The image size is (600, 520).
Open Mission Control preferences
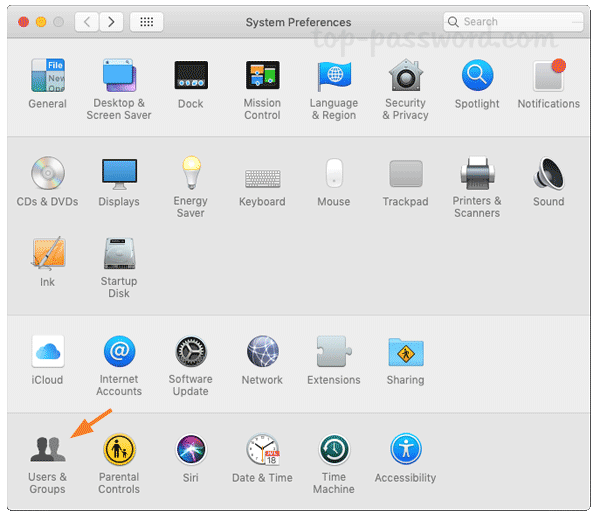[262, 77]
